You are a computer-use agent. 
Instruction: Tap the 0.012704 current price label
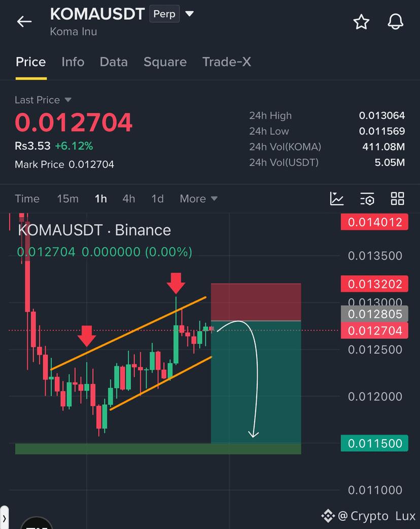(x=374, y=330)
